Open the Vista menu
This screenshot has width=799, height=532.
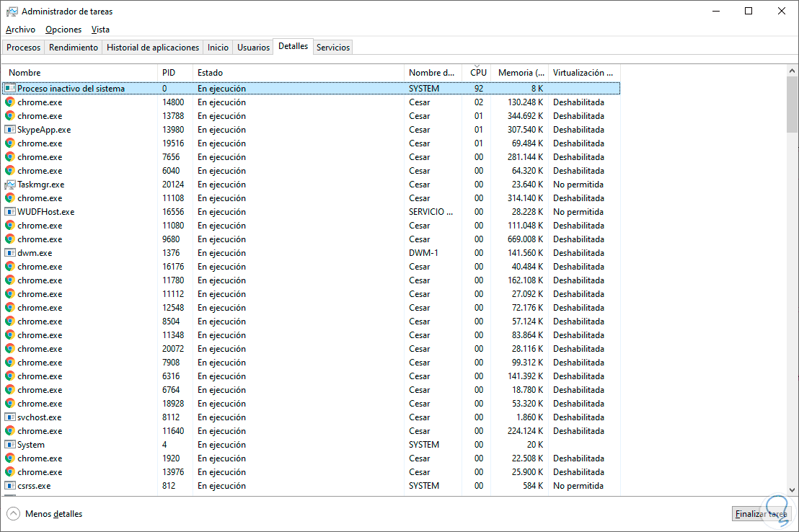click(100, 30)
